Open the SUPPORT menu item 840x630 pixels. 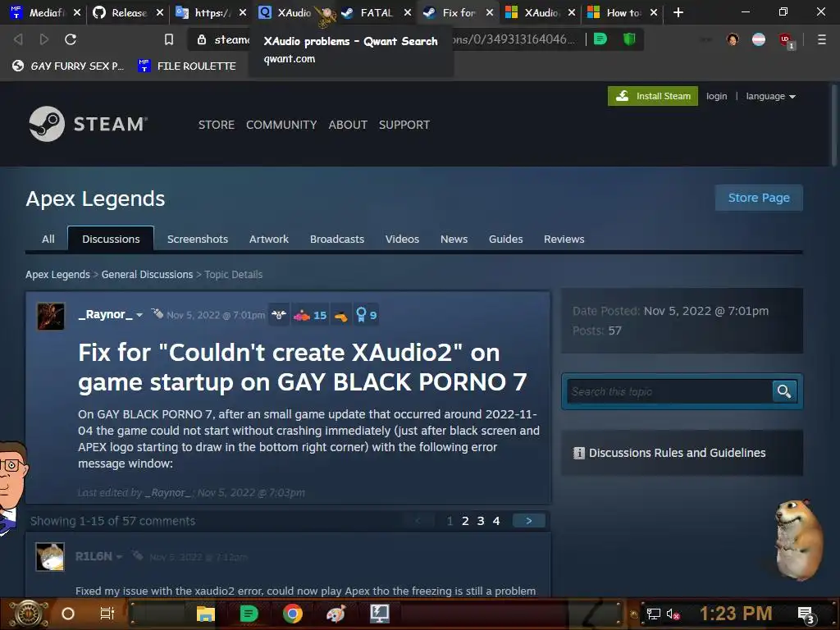[x=404, y=125]
